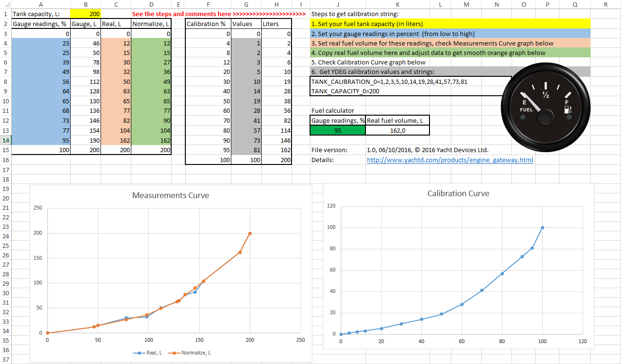
Task: Select the 'Details:' label cell
Action: pyautogui.click(x=338, y=160)
